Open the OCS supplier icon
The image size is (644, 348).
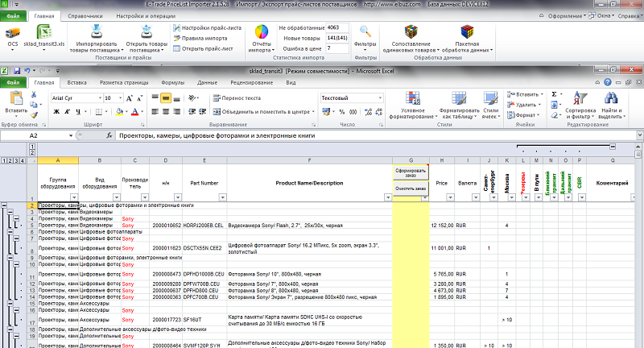click(13, 32)
